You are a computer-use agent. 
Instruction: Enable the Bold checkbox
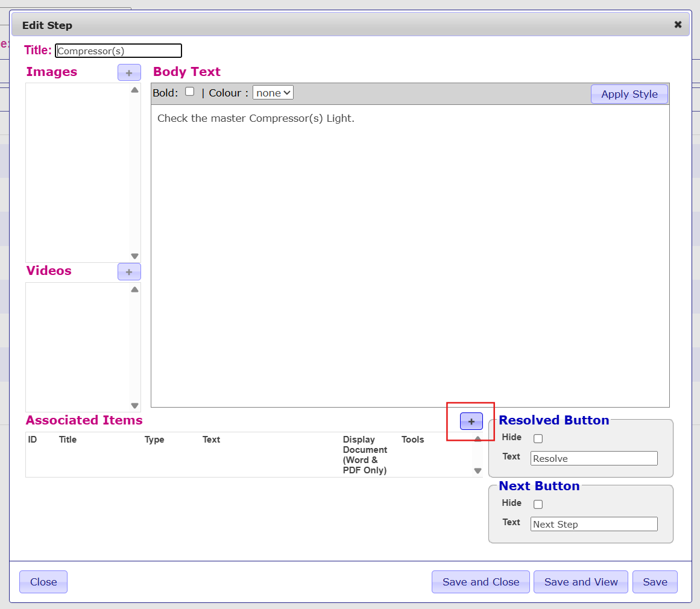189,92
